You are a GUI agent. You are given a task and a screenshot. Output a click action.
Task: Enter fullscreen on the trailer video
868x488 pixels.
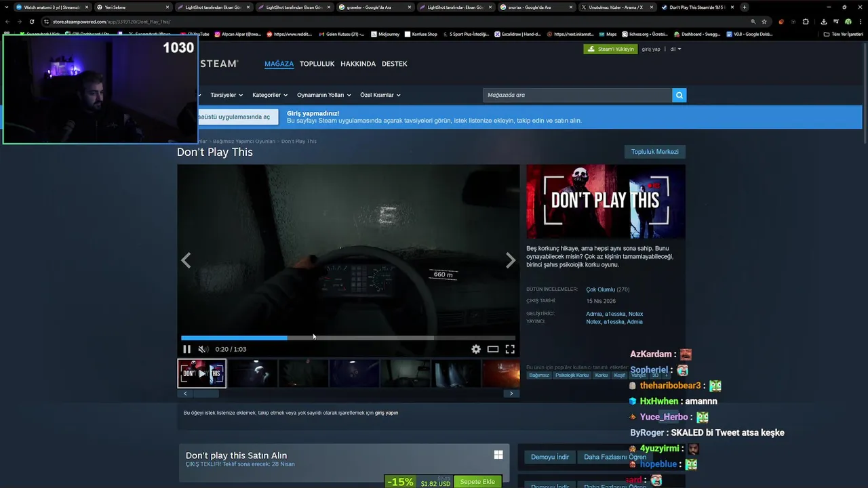point(510,349)
